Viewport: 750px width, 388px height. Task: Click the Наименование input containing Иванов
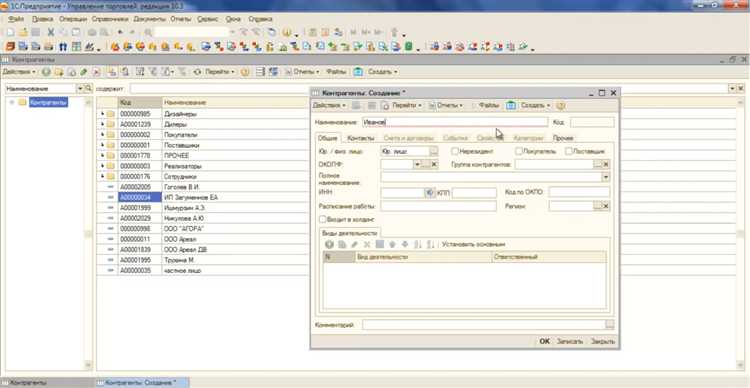pyautogui.click(x=454, y=122)
